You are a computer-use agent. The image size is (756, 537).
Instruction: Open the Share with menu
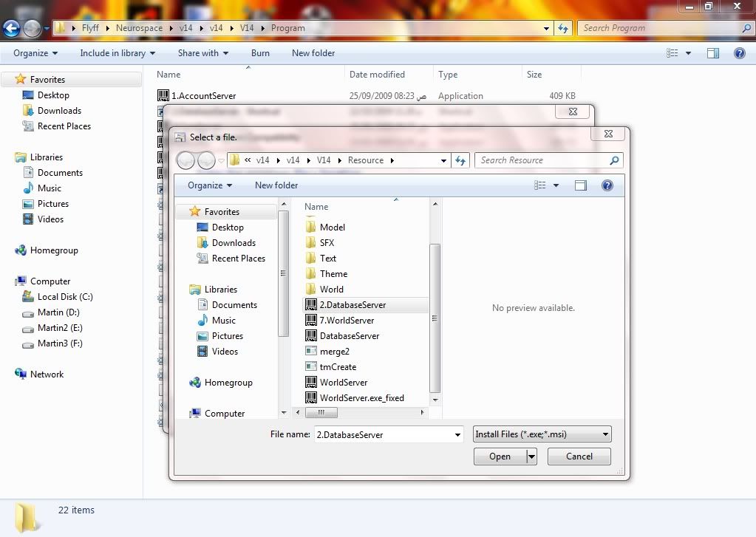tap(202, 53)
